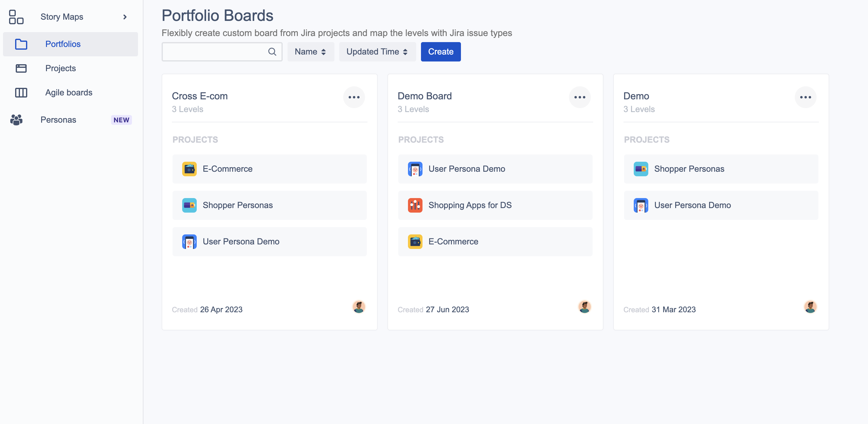Open the more options for the Demo card

805,97
